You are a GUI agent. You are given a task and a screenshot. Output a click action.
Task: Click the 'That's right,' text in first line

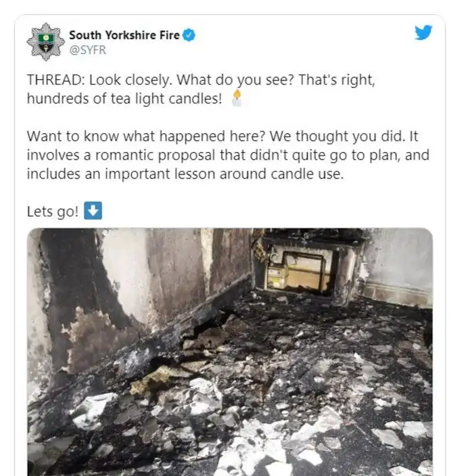[x=337, y=80]
